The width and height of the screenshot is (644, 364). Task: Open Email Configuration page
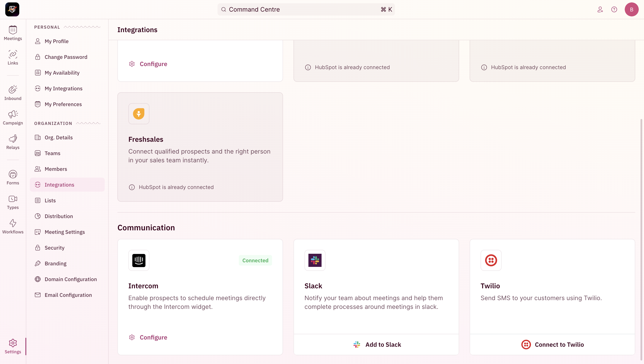tap(67, 295)
